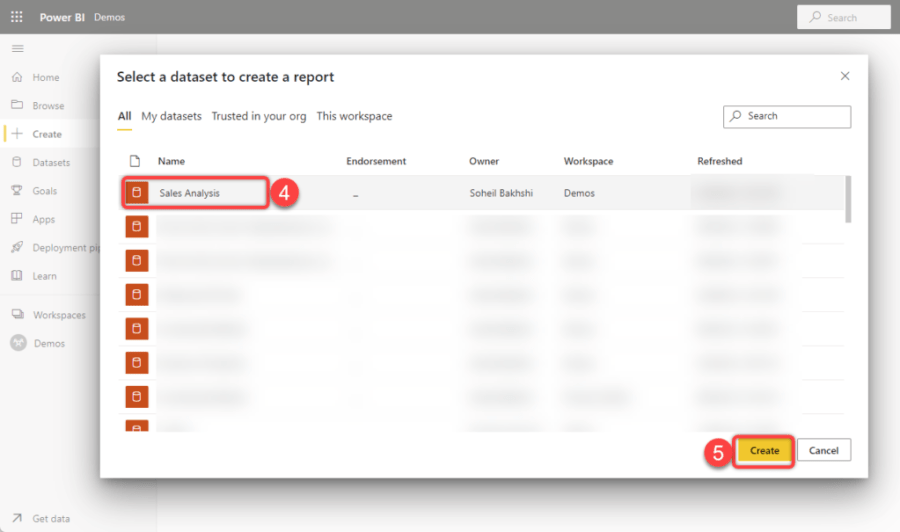Sort by Endorsement column header
This screenshot has height=532, width=900.
tap(376, 161)
